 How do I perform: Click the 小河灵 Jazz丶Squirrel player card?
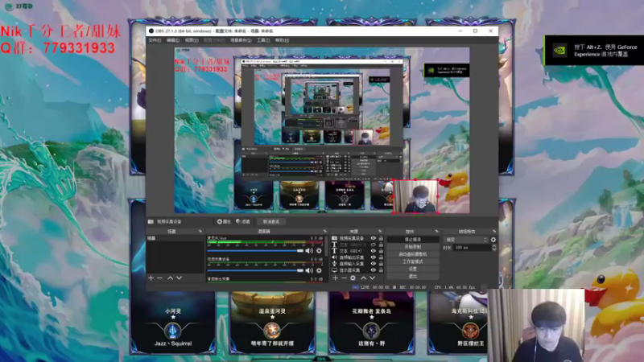[173, 323]
